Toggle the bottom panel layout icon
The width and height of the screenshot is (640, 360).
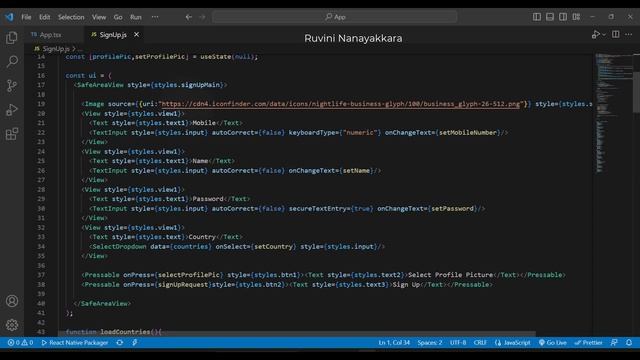[x=550, y=17]
